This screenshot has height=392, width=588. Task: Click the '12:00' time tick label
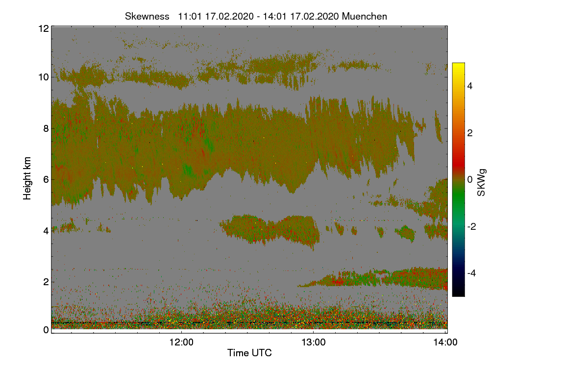pyautogui.click(x=181, y=343)
